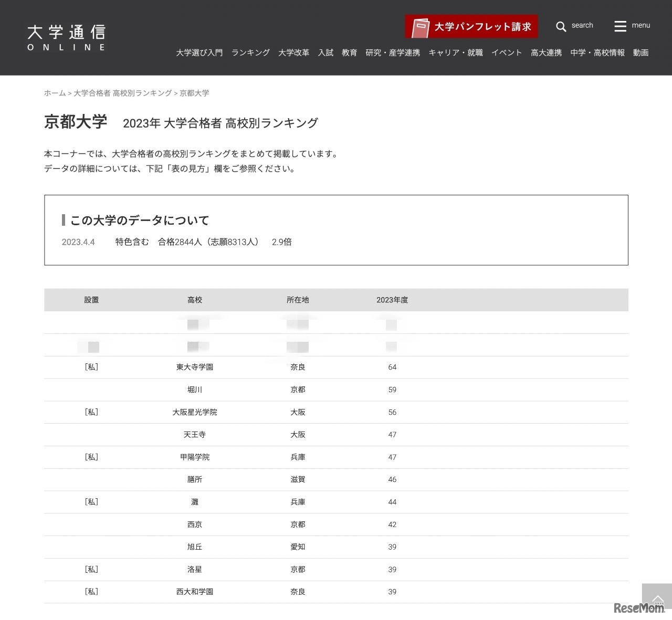Open the 大学選び入門 menu item
The width and height of the screenshot is (672, 620).
click(199, 52)
